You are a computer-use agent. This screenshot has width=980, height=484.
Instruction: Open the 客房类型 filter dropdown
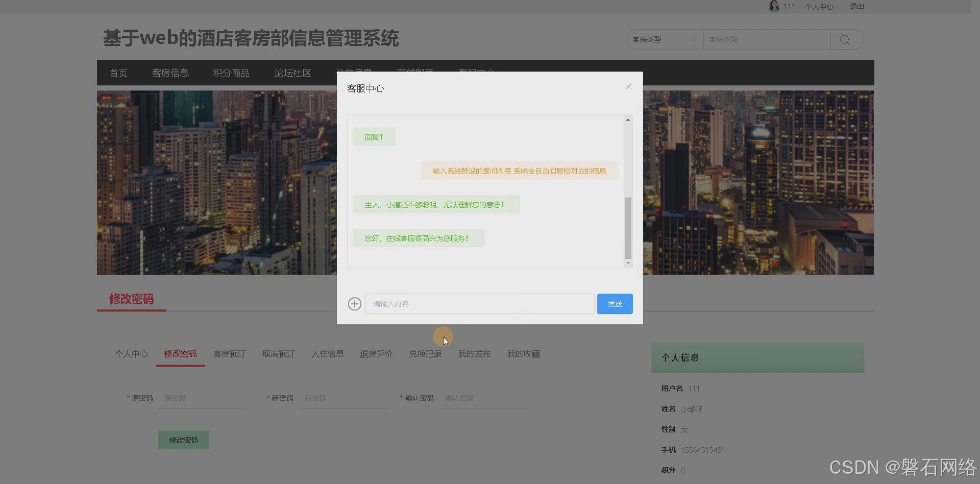point(664,39)
